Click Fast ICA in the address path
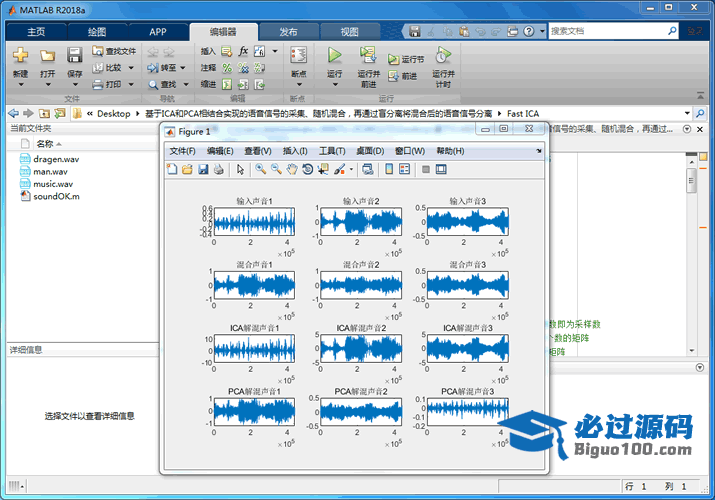The height and width of the screenshot is (500, 715). point(523,114)
